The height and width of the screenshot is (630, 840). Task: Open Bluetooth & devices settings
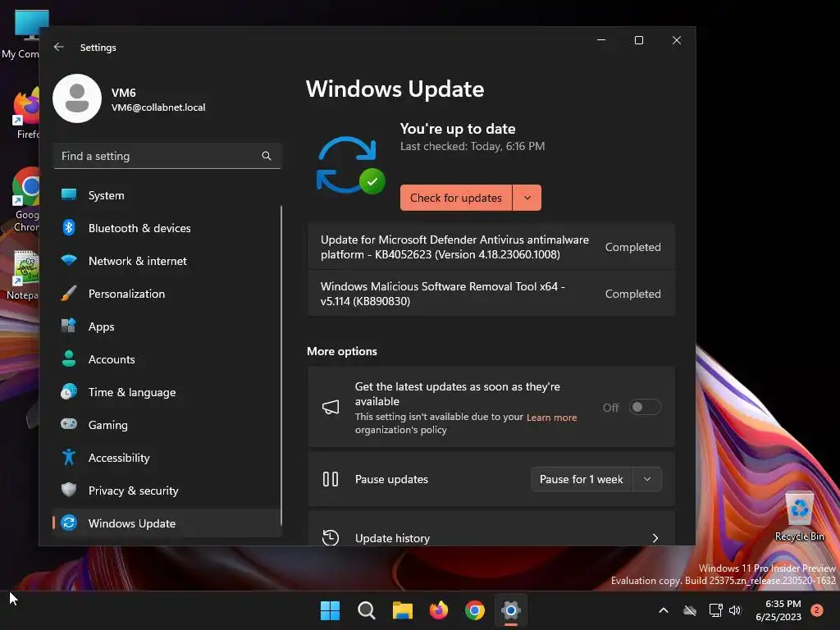click(167, 228)
